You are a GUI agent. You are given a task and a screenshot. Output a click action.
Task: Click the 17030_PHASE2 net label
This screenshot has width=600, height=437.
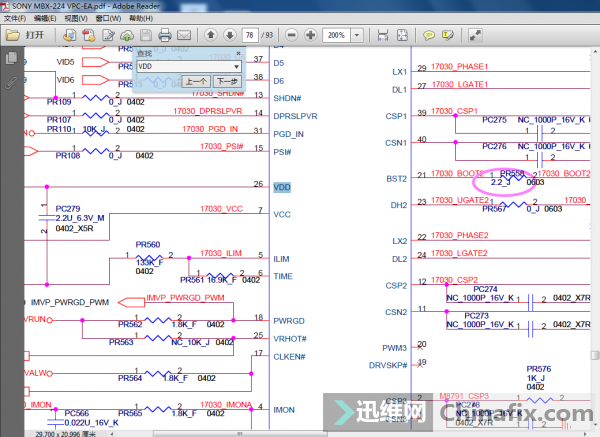(x=460, y=235)
